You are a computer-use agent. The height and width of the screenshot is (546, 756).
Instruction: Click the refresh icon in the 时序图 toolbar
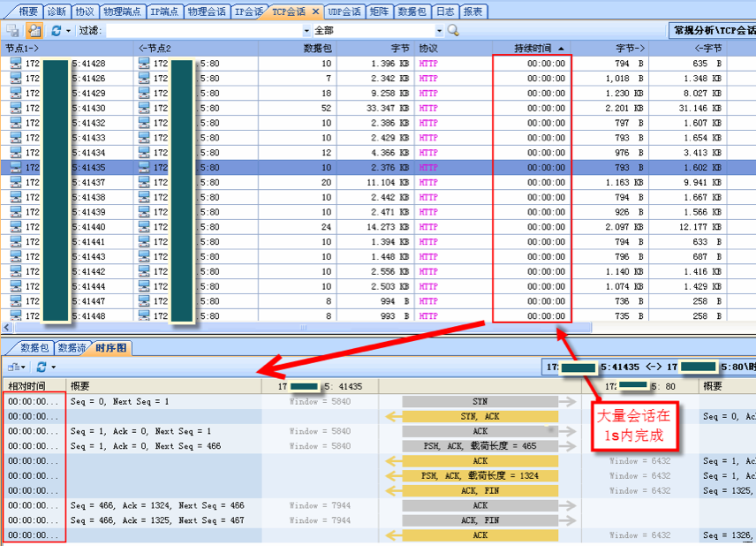[42, 367]
